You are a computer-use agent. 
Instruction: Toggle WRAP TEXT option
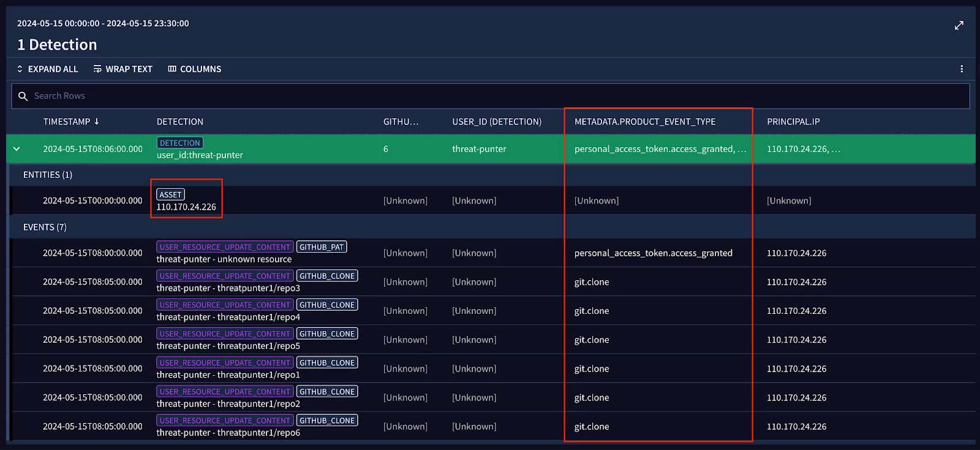click(x=123, y=69)
